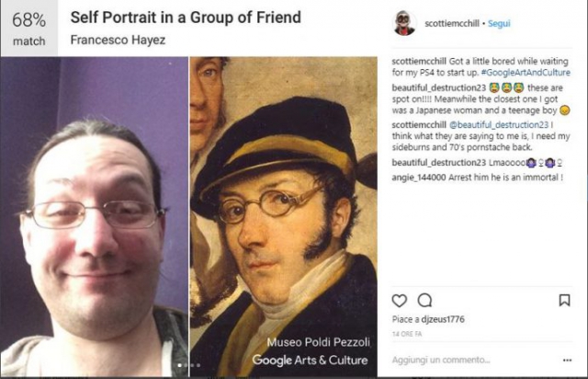Open the @beautiful_destruction23 mention in the reply
Image resolution: width=588 pixels, height=379 pixels.
499,125
